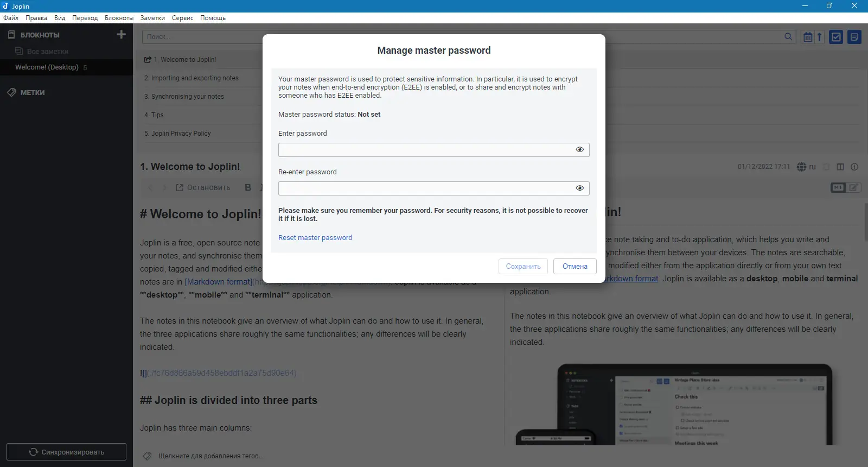Open the Заметки menu
Image resolution: width=868 pixels, height=467 pixels.
[x=152, y=18]
